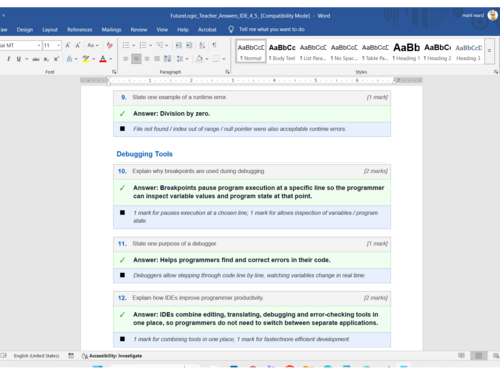
Task: Open the bullet library dropdown arrow
Action: pos(133,45)
